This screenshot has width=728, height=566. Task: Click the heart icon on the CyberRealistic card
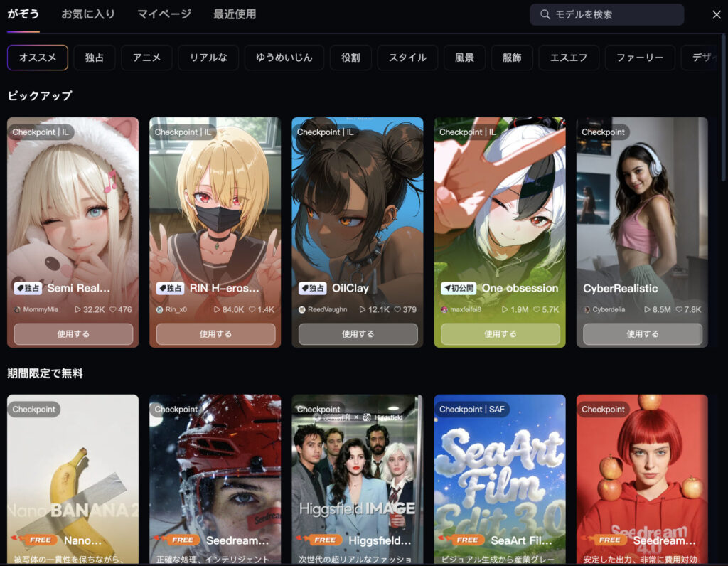pos(680,310)
